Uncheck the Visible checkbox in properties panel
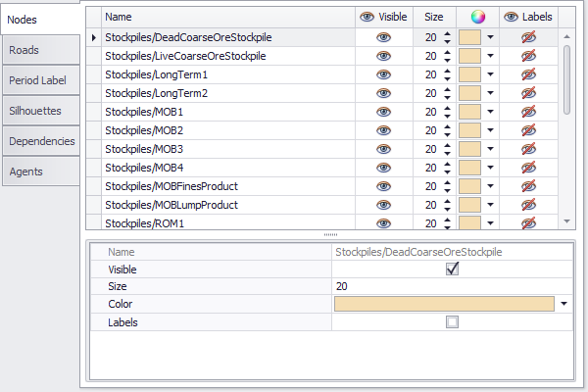Screen dimensions: 588x392 (452, 269)
